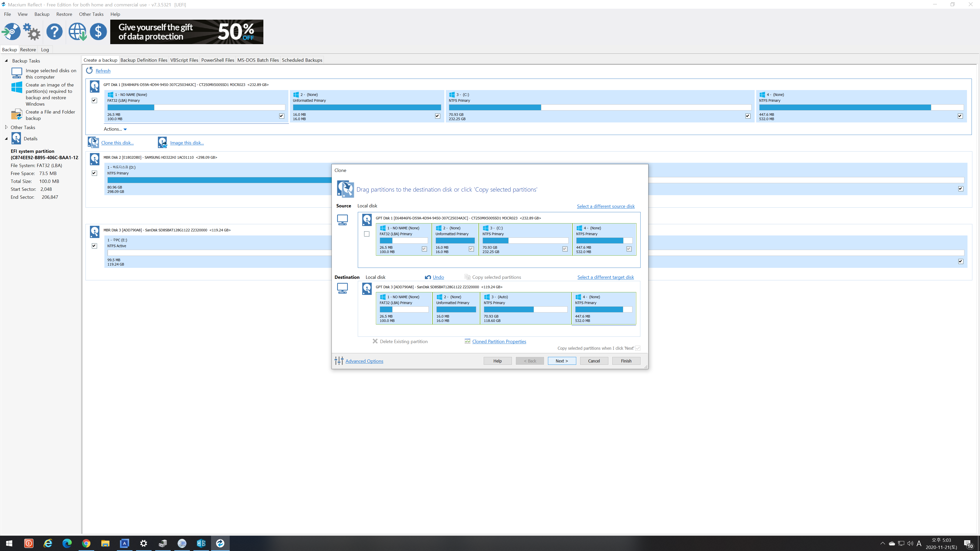Collapse the Backup Tasks section

6,61
